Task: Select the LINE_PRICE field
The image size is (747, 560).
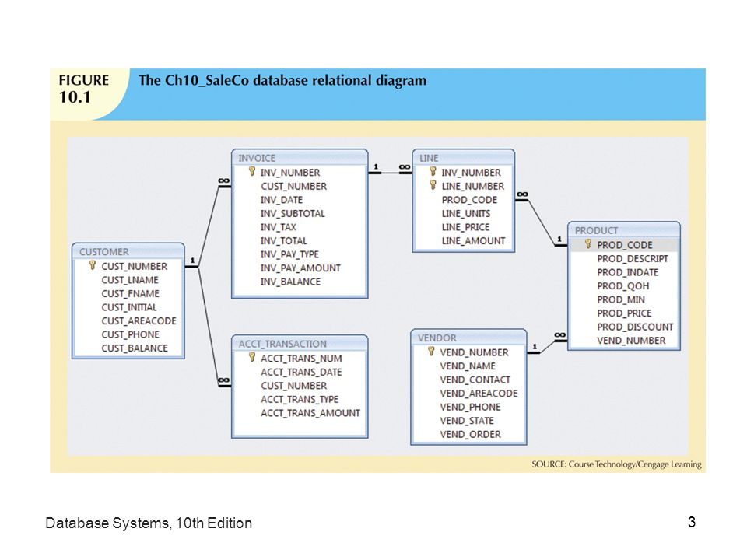Action: pyautogui.click(x=465, y=227)
